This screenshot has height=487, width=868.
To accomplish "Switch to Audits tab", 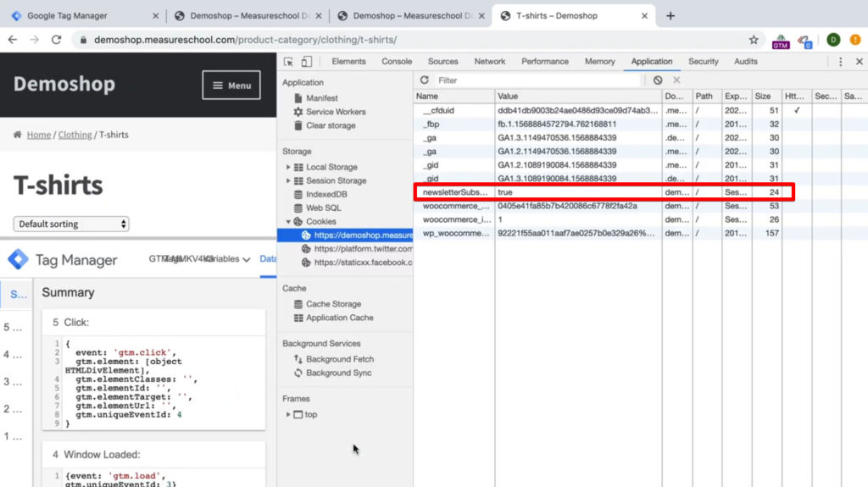I will 745,62.
